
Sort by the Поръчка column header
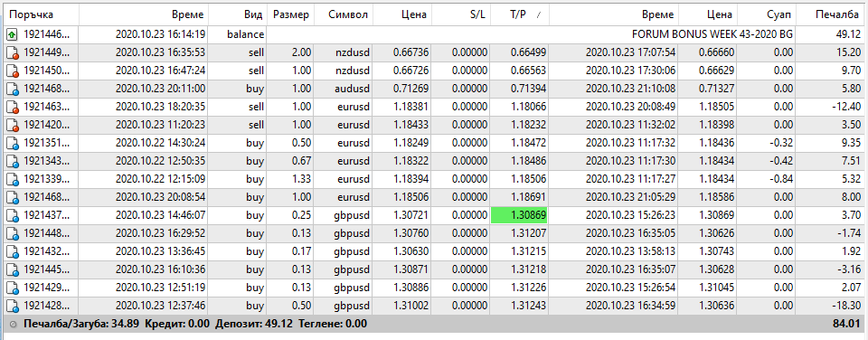click(x=41, y=15)
